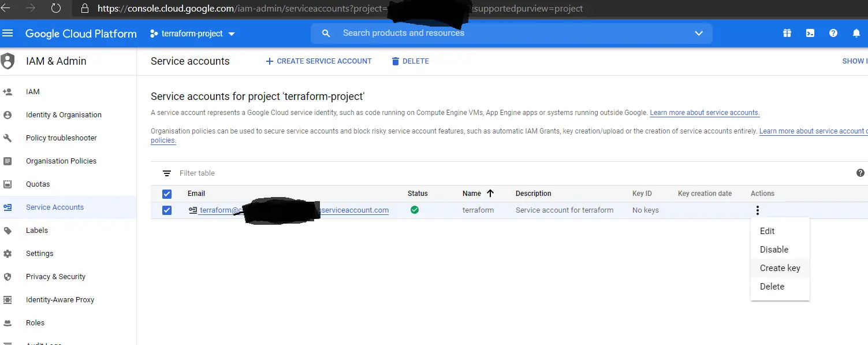
Task: Open the terraform-project project selector dropdown
Action: coord(192,34)
